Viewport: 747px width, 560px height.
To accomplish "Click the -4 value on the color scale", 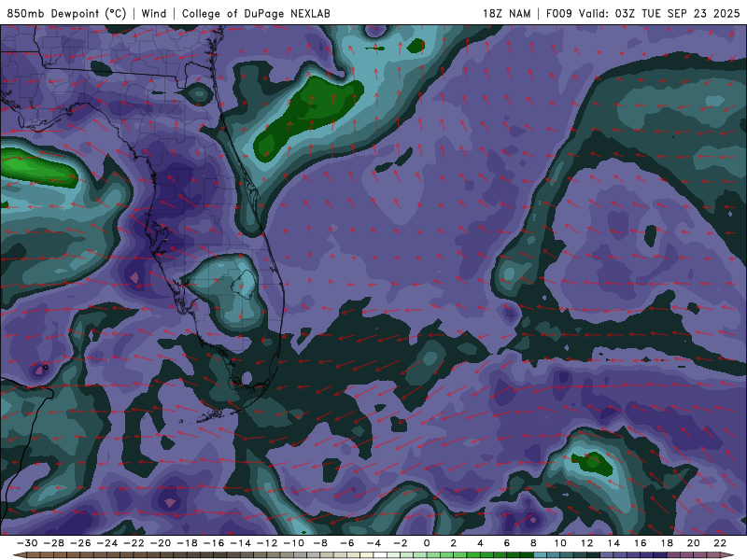I will [374, 543].
